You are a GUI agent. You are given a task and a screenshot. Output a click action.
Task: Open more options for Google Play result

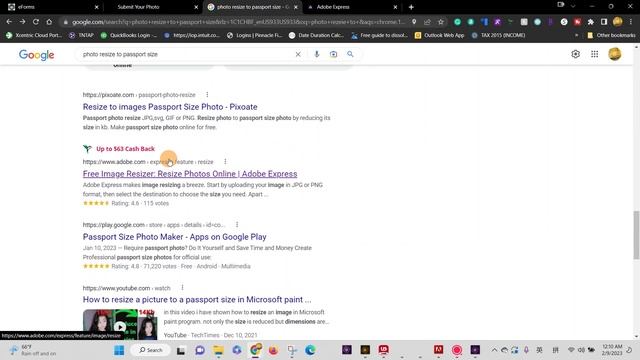237,224
